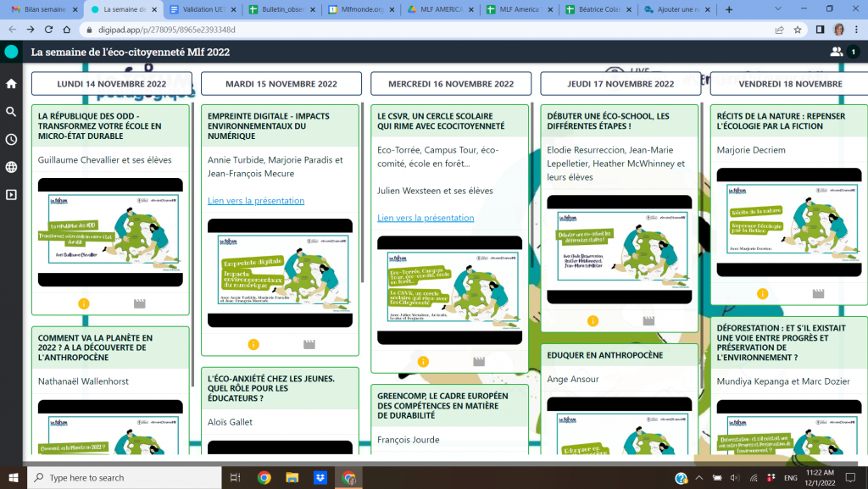Open the activity history clock icon
The height and width of the screenshot is (489, 868).
(x=11, y=139)
